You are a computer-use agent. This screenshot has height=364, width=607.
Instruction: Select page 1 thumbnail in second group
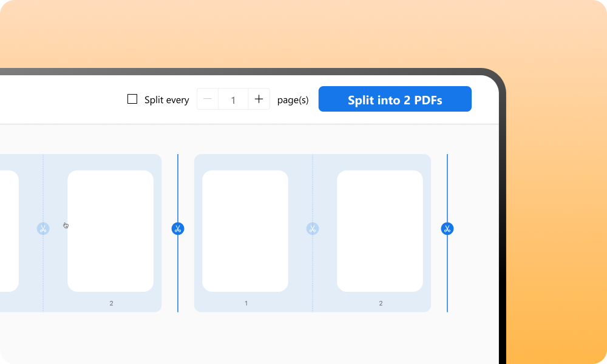click(245, 231)
